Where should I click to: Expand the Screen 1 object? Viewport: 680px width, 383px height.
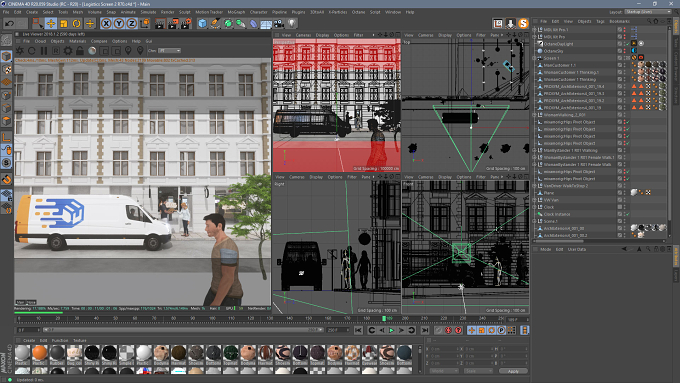coord(535,58)
